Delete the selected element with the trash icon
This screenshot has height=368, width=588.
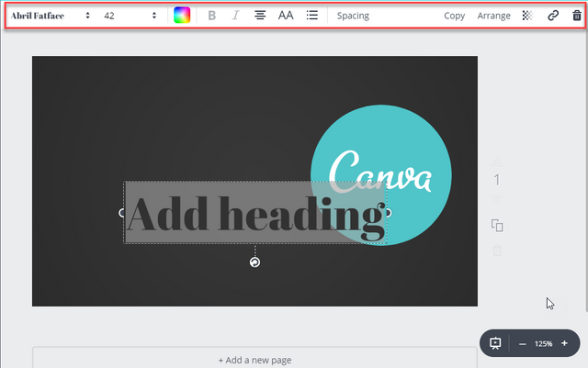(x=577, y=16)
